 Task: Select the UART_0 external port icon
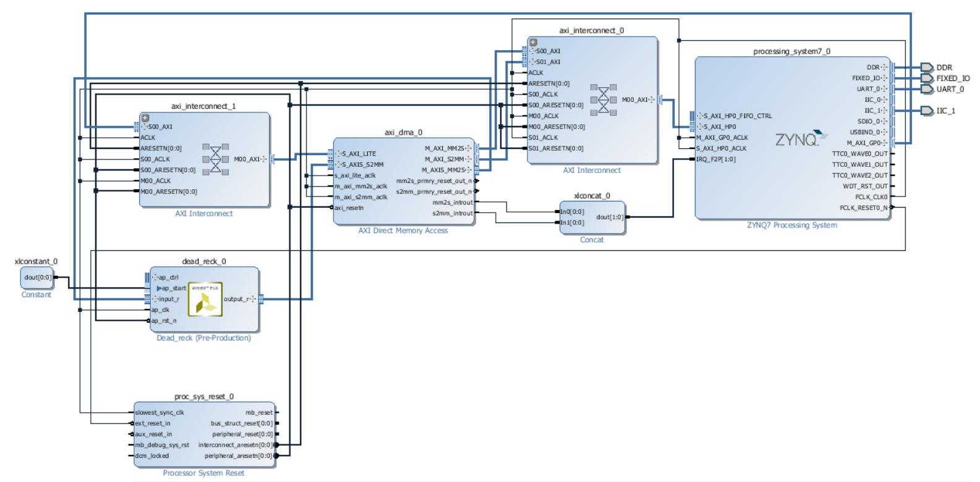coord(927,89)
